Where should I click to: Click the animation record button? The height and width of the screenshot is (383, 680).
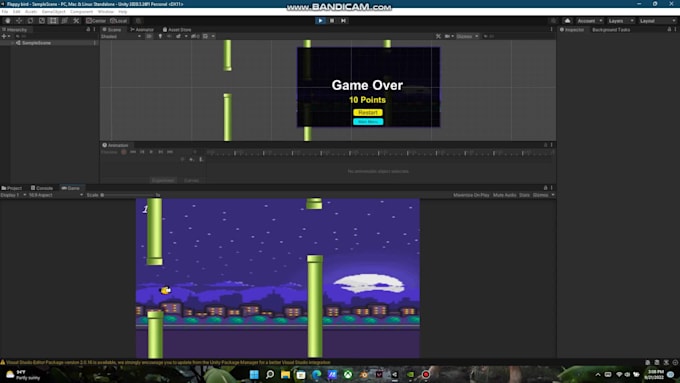click(x=124, y=152)
